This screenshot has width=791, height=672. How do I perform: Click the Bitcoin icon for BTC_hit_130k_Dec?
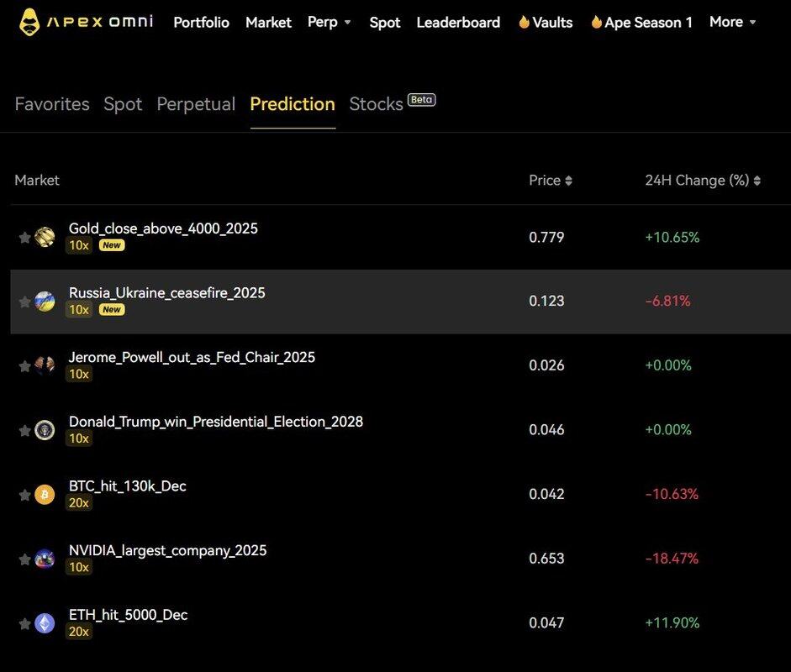coord(45,495)
